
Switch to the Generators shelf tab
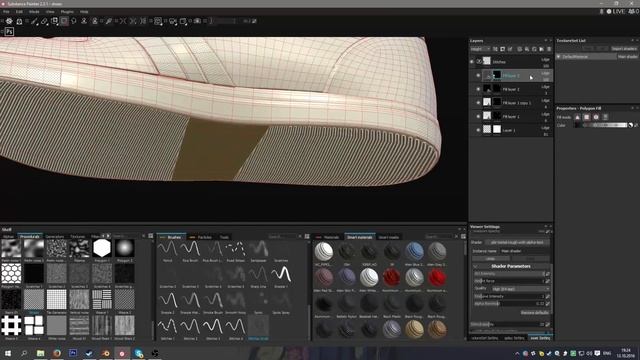pos(55,237)
